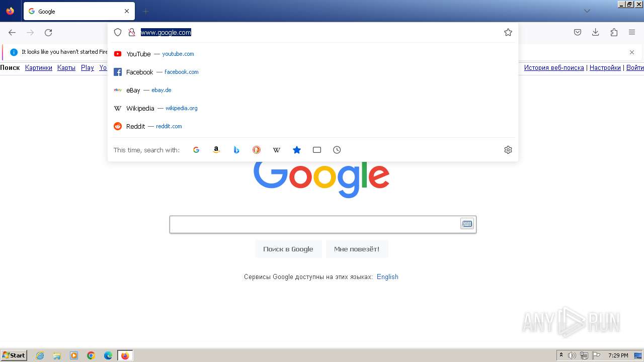Open search settings gear

(508, 150)
